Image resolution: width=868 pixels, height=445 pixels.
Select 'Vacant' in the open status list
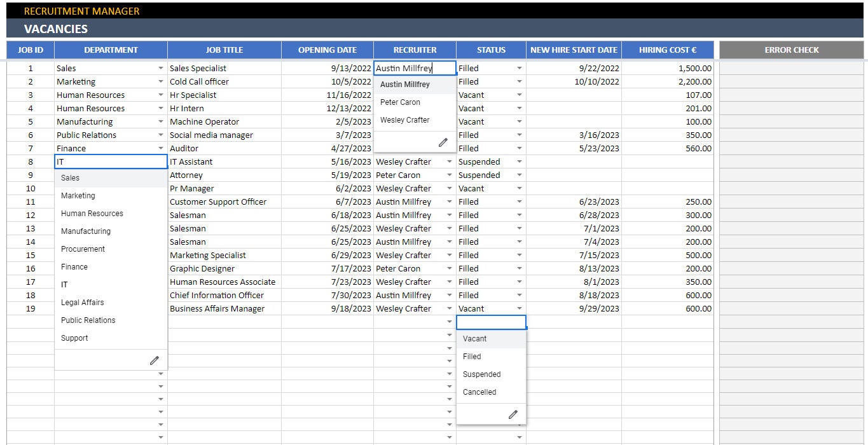click(474, 338)
